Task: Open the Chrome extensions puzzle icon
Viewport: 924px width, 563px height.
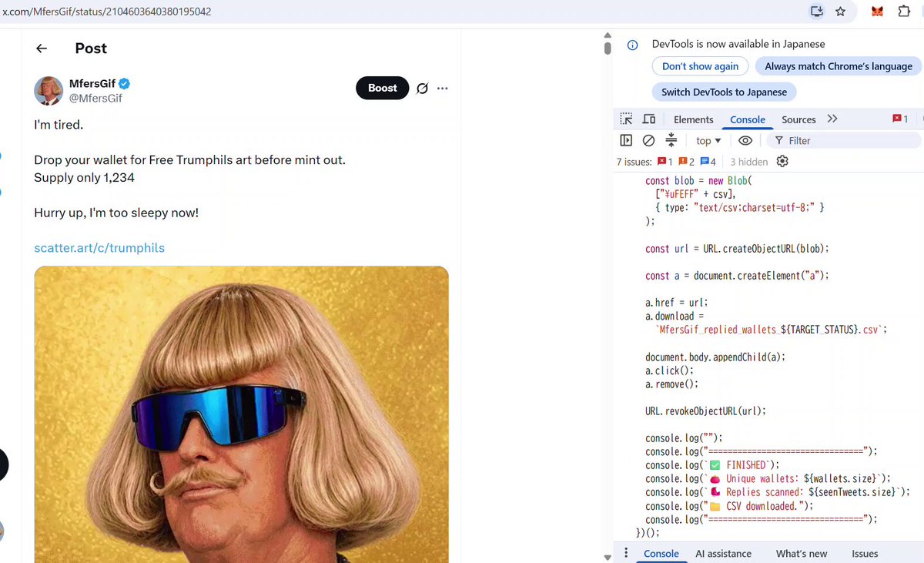Action: coord(904,12)
